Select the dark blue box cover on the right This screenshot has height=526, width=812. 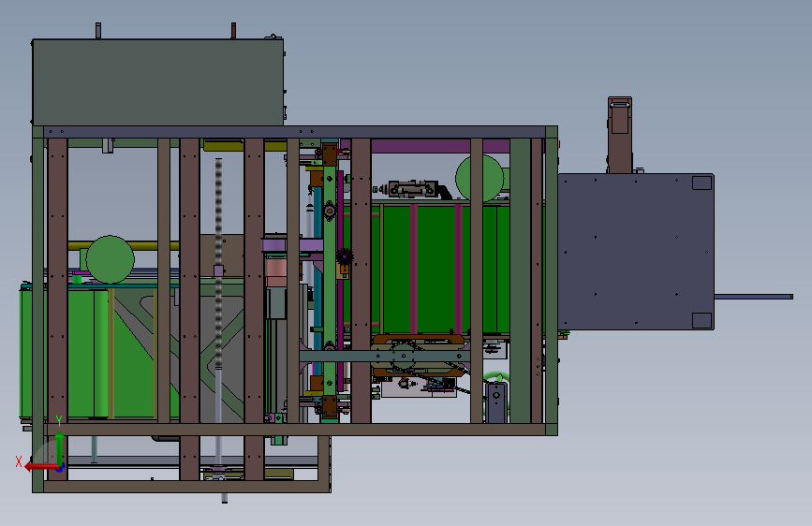point(636,252)
